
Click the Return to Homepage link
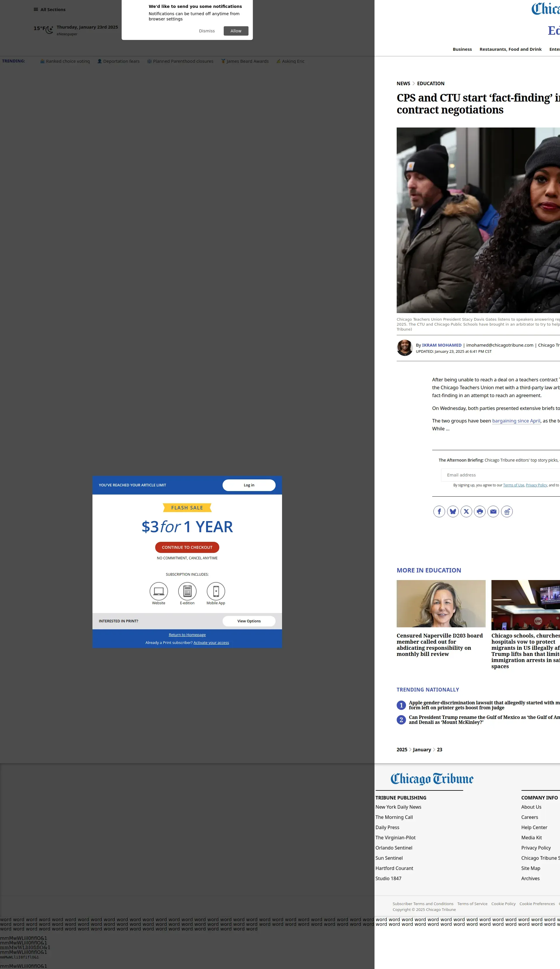point(187,635)
